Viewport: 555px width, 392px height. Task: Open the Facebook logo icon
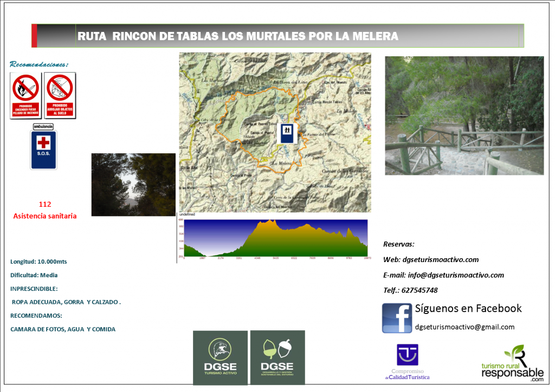coord(397,318)
